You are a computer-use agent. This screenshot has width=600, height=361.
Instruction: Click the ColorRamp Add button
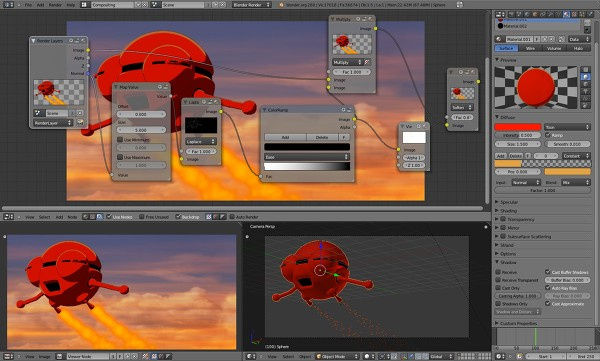coord(285,137)
